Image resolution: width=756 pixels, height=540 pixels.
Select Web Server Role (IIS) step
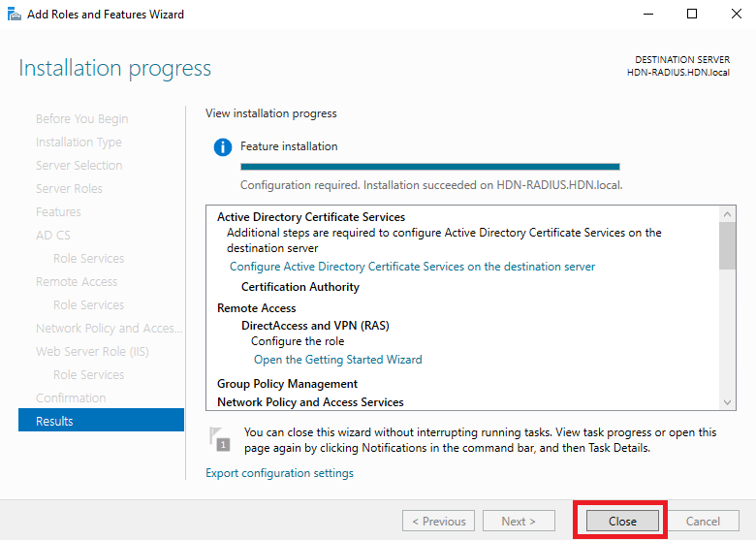click(x=92, y=352)
